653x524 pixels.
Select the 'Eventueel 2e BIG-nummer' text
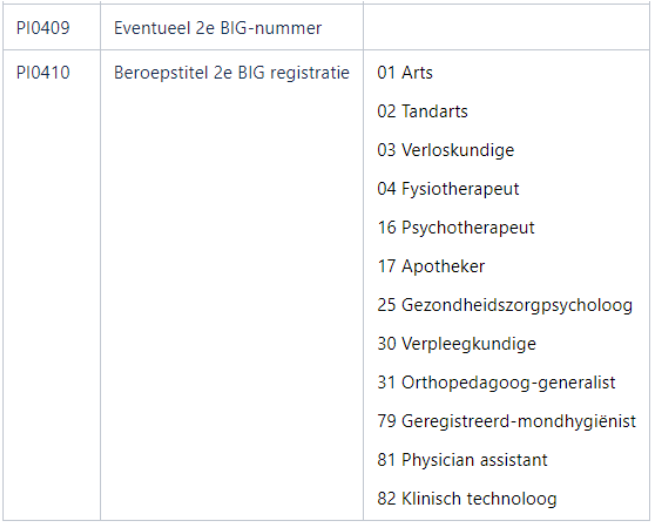click(218, 28)
